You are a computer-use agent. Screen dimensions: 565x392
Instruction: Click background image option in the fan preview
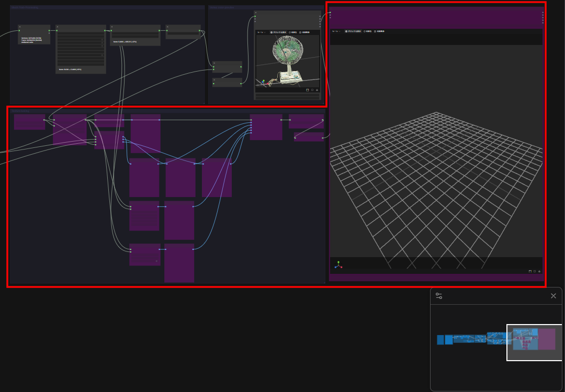[x=304, y=32]
